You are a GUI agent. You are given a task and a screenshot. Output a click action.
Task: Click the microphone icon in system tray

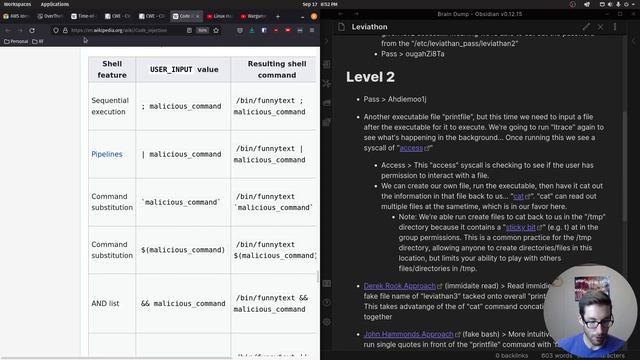(618, 4)
